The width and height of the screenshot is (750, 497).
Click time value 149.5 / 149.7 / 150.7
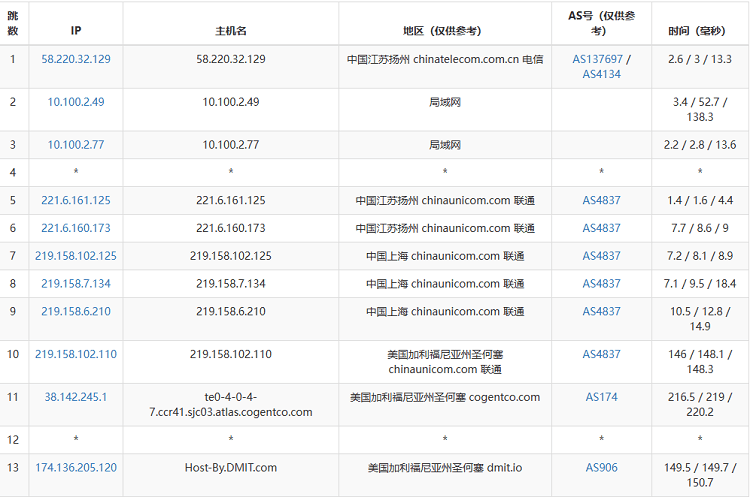700,475
